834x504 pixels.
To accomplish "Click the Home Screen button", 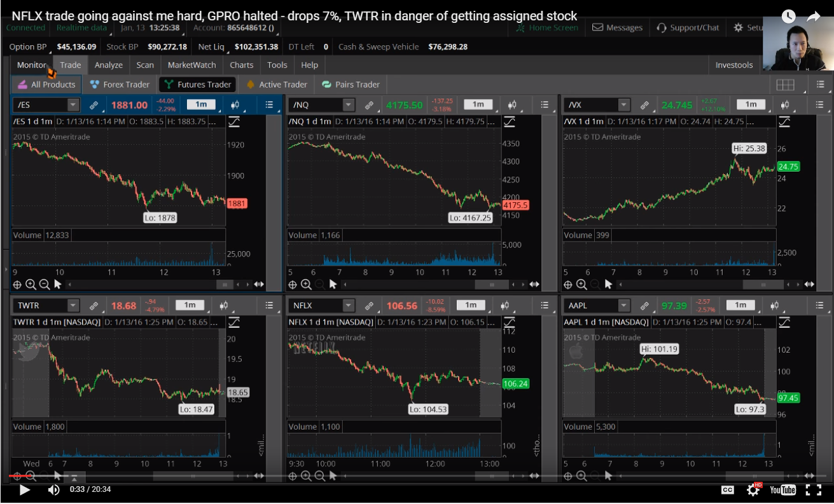I will [552, 27].
